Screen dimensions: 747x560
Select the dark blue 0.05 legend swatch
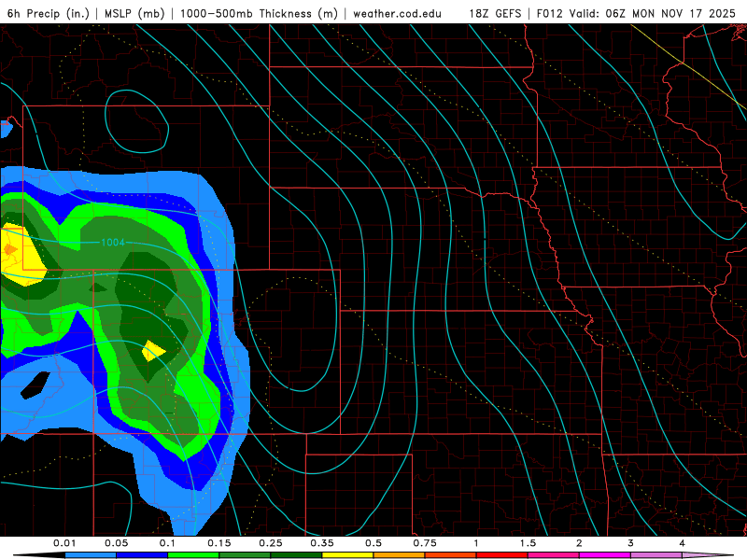point(142,555)
